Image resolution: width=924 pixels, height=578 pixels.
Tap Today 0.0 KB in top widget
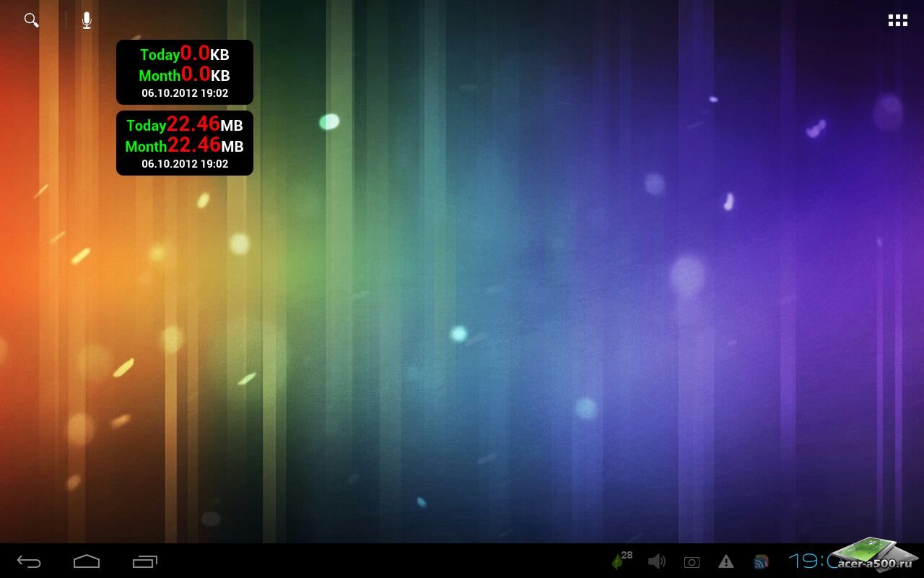[x=185, y=54]
